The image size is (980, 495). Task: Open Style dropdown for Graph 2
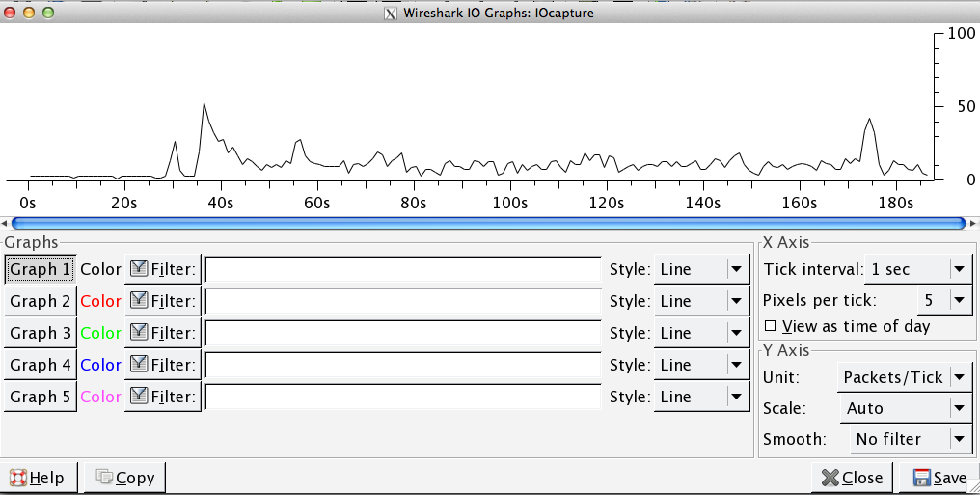pos(701,301)
